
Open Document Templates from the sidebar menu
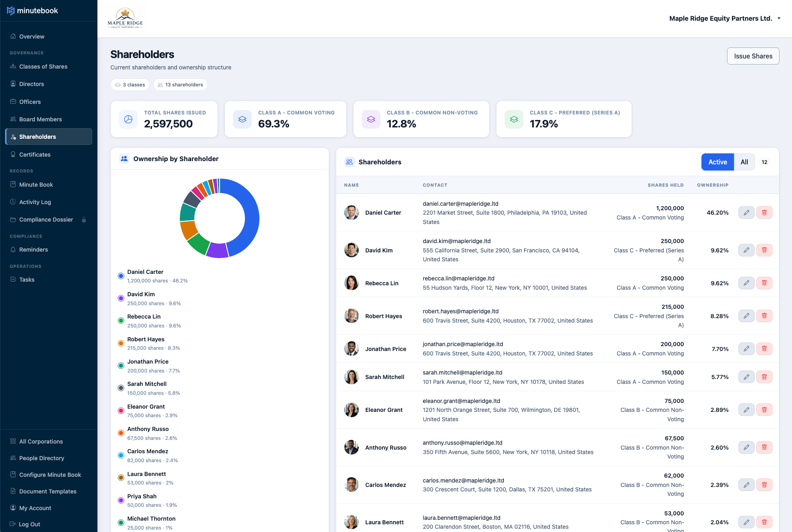(47, 491)
